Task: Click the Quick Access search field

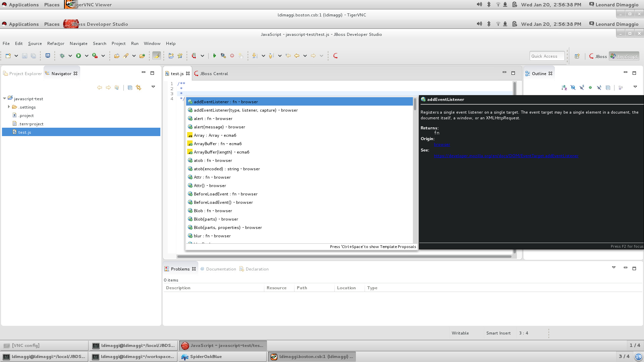Action: 547,56
